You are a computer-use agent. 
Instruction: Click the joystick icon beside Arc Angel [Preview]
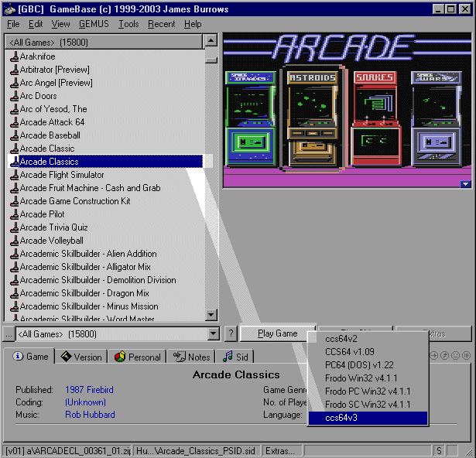[x=14, y=83]
